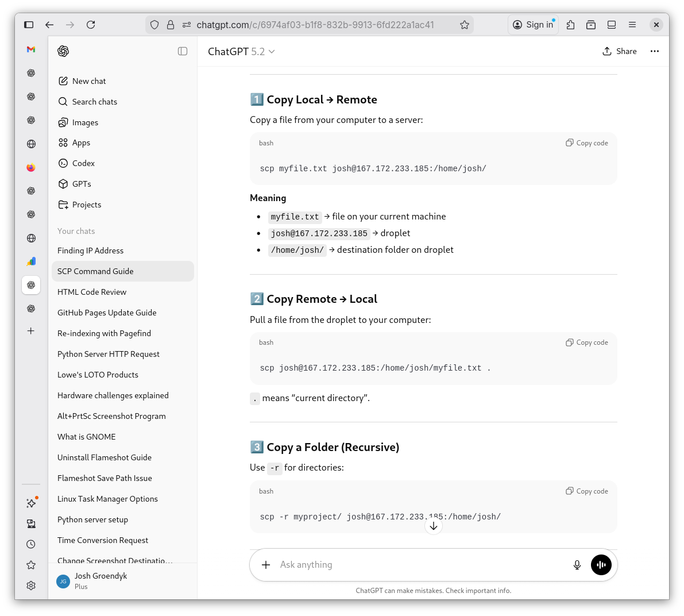This screenshot has height=616, width=684.
Task: Bookmark this page with star icon
Action: (x=465, y=25)
